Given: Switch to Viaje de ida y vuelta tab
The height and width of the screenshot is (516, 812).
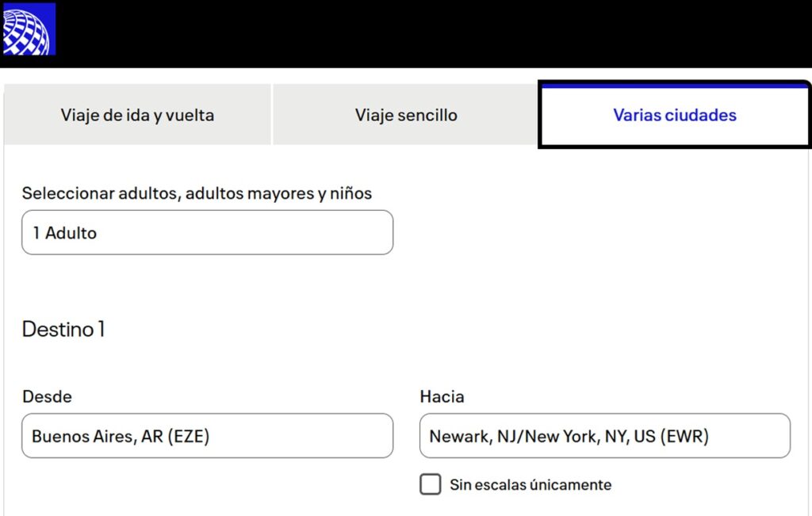Looking at the screenshot, I should (x=137, y=115).
